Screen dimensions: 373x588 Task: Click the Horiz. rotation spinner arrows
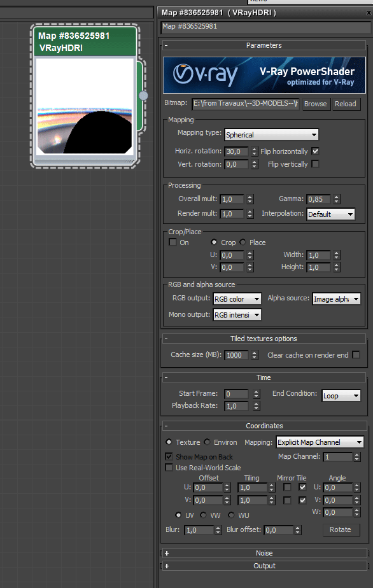click(255, 151)
